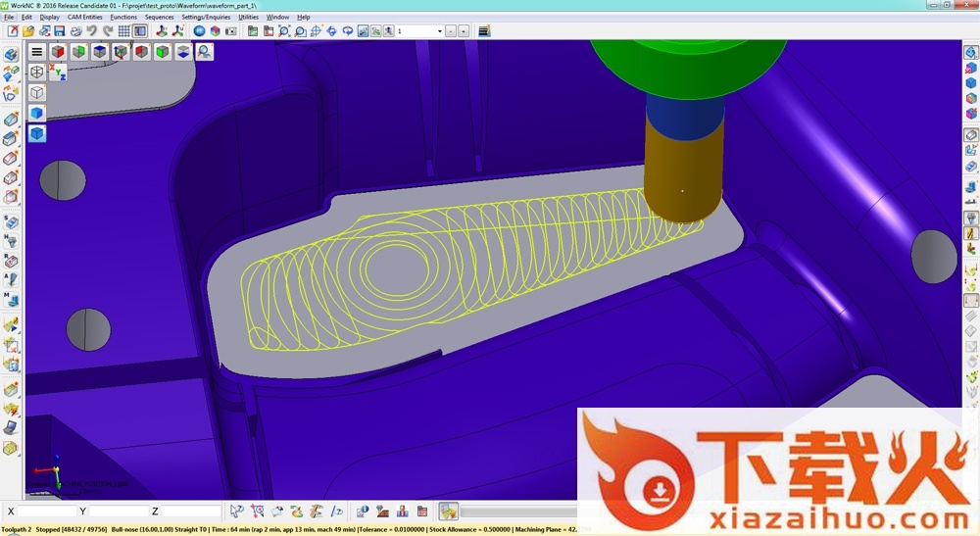
Task: Click the plus button beside the combo box
Action: [x=464, y=30]
